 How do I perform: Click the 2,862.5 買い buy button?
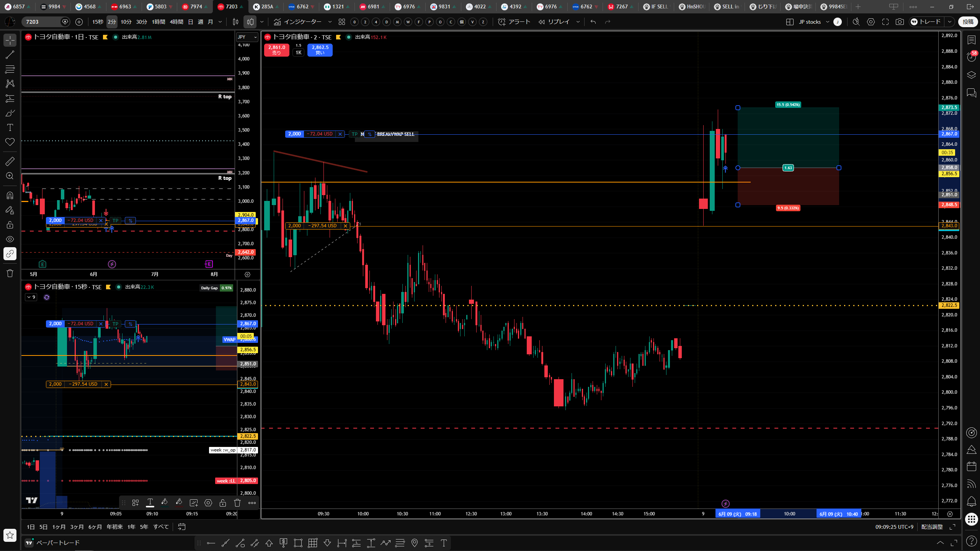tap(320, 50)
